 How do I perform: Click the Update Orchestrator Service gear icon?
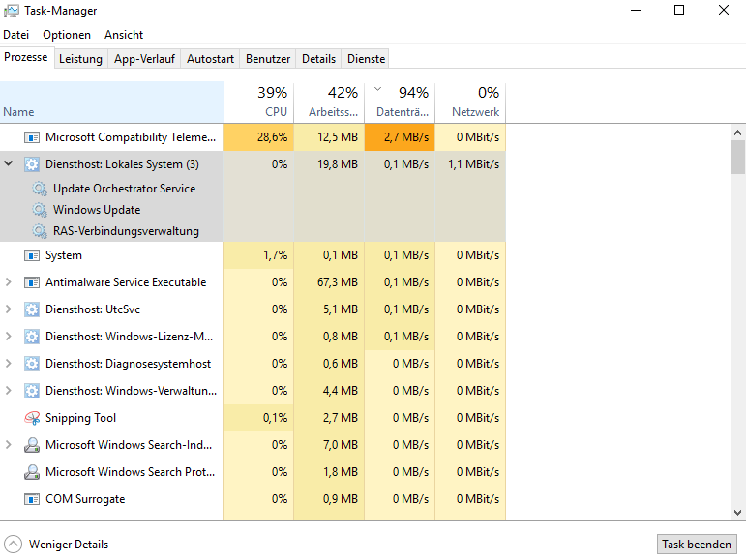coord(39,189)
